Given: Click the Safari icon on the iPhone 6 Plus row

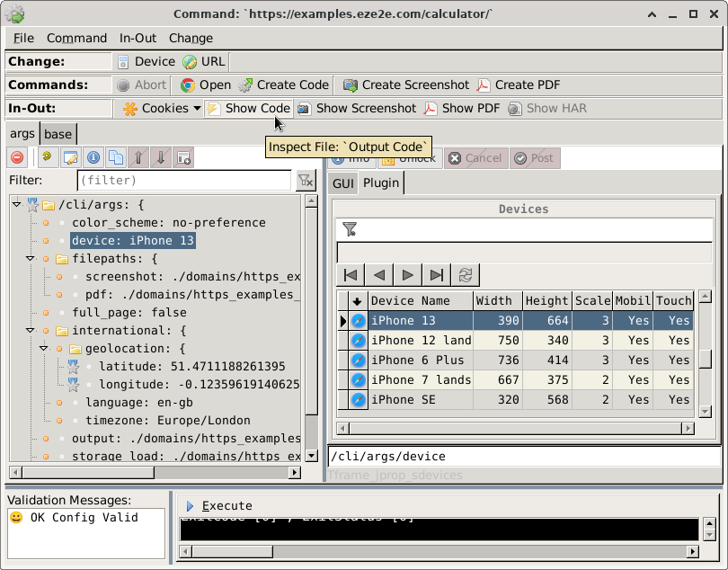Looking at the screenshot, I should [x=359, y=360].
